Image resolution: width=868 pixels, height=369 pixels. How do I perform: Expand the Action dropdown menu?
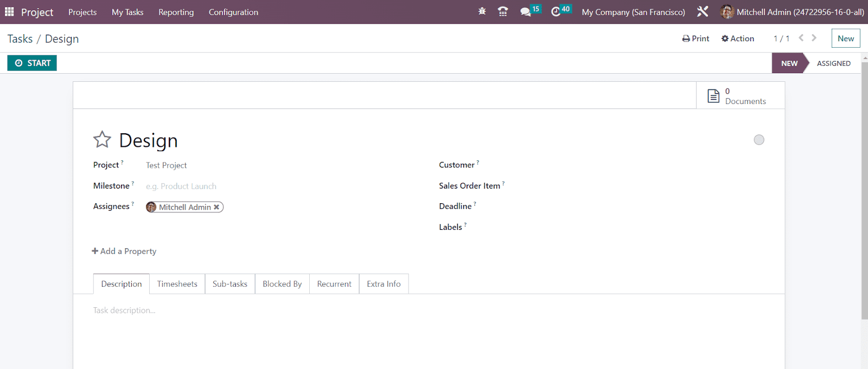pyautogui.click(x=738, y=38)
